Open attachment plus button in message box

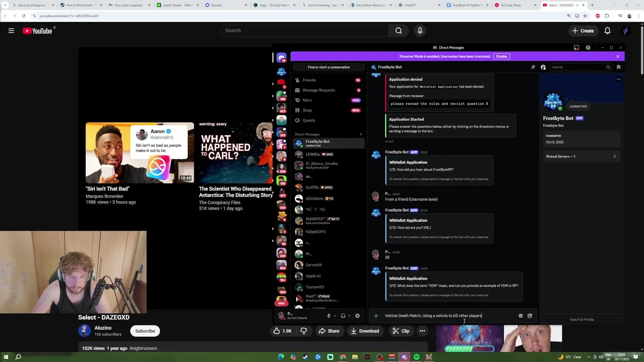[376, 316]
